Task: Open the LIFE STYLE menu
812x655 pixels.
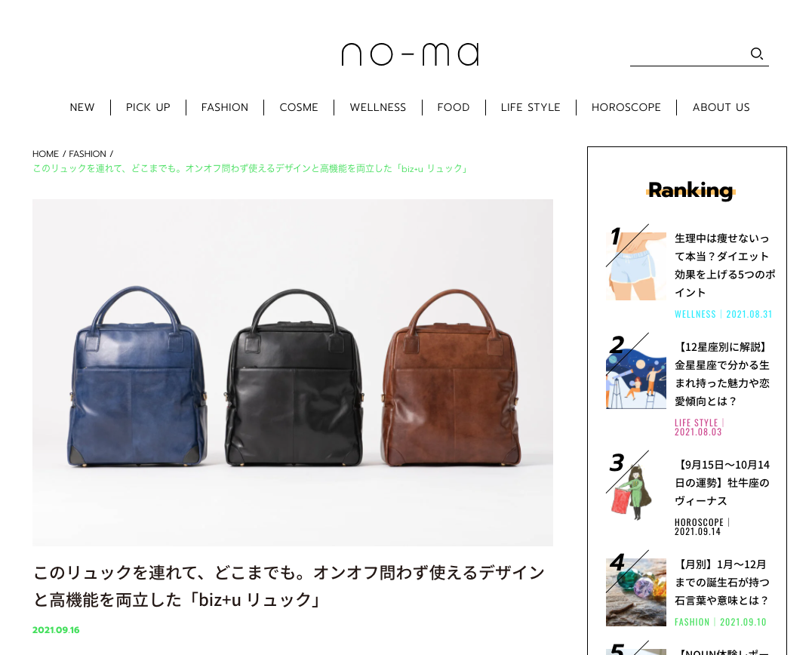Action: click(x=531, y=107)
